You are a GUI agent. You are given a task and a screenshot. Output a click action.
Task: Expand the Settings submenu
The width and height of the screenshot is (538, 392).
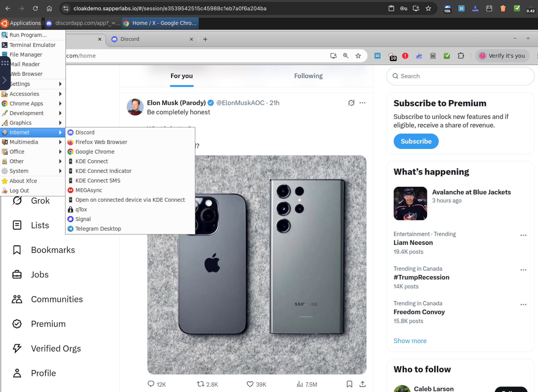coord(33,84)
